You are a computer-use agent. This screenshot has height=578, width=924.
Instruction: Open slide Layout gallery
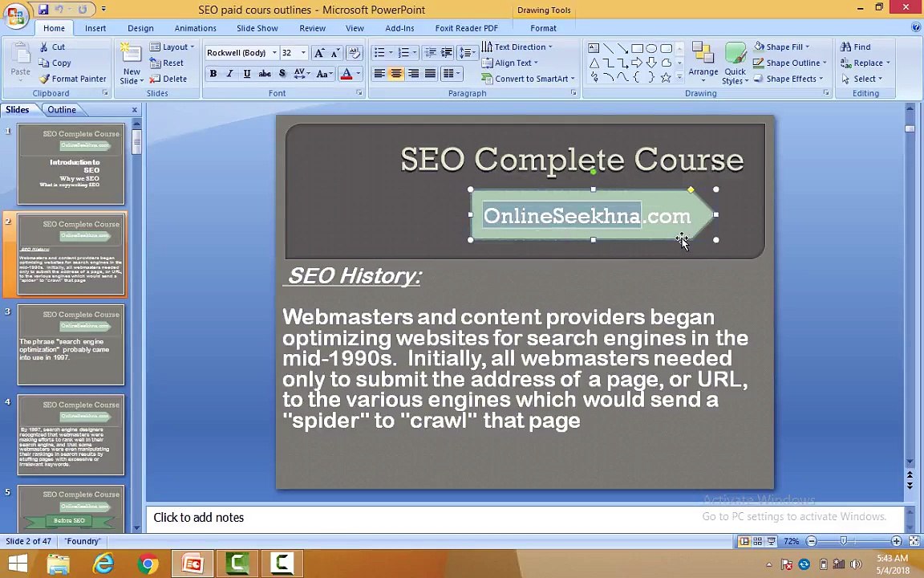pyautogui.click(x=172, y=47)
